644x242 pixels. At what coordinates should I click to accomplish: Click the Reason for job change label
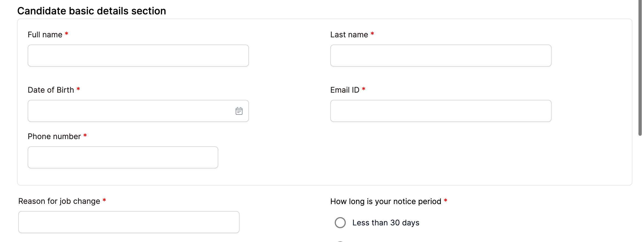(59, 201)
